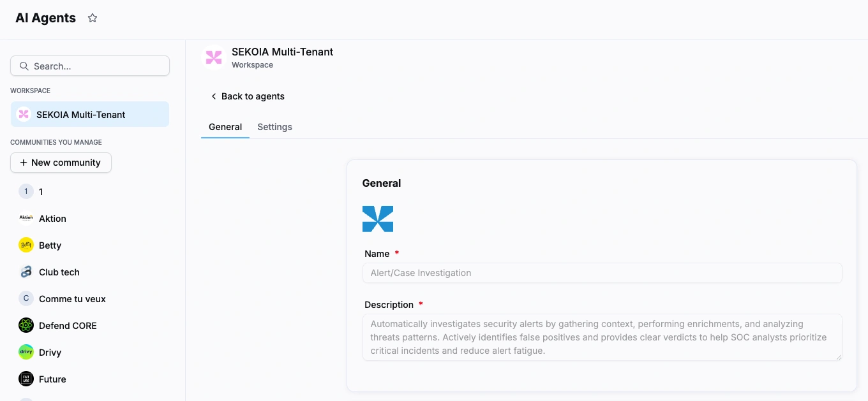Click the AI Agents page title
Image resolution: width=868 pixels, height=401 pixels.
click(x=45, y=18)
